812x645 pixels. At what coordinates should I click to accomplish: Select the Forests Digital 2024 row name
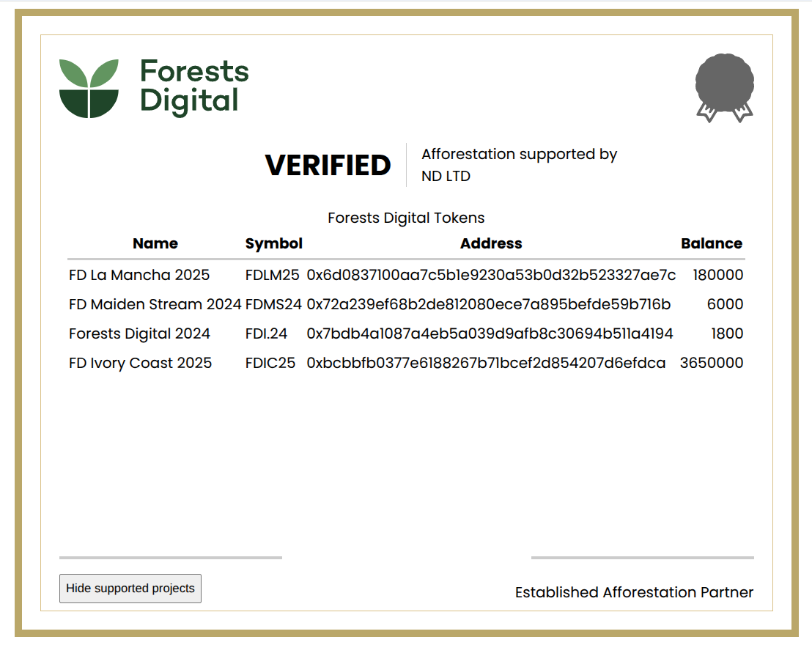tap(139, 333)
